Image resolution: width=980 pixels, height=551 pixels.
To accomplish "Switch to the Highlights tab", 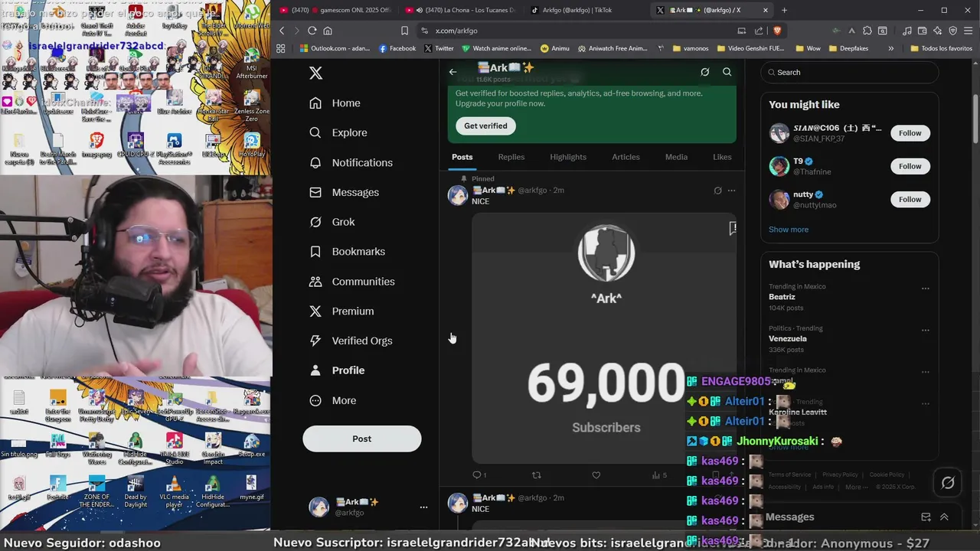I will 568,157.
